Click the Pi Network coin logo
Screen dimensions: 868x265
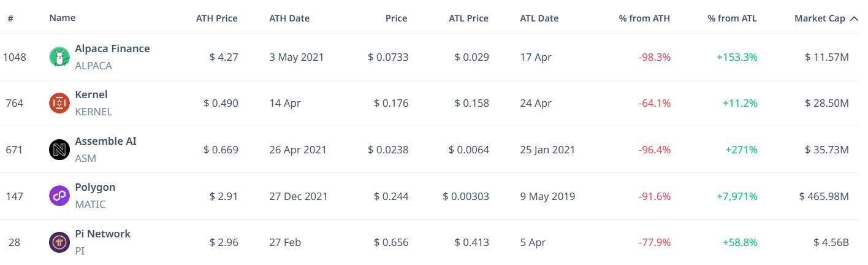pyautogui.click(x=59, y=242)
